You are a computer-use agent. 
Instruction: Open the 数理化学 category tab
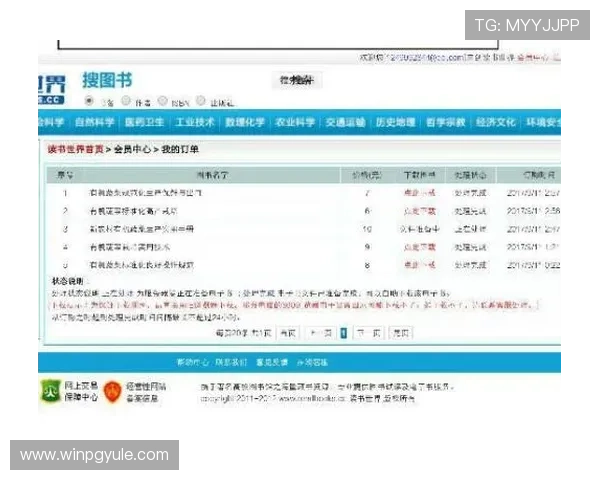(x=245, y=122)
